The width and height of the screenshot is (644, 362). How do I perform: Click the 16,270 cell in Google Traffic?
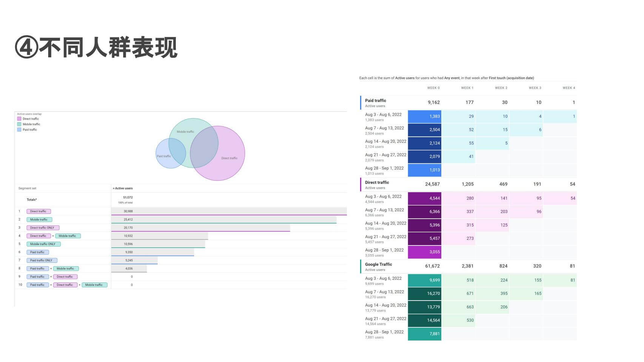pyautogui.click(x=425, y=293)
